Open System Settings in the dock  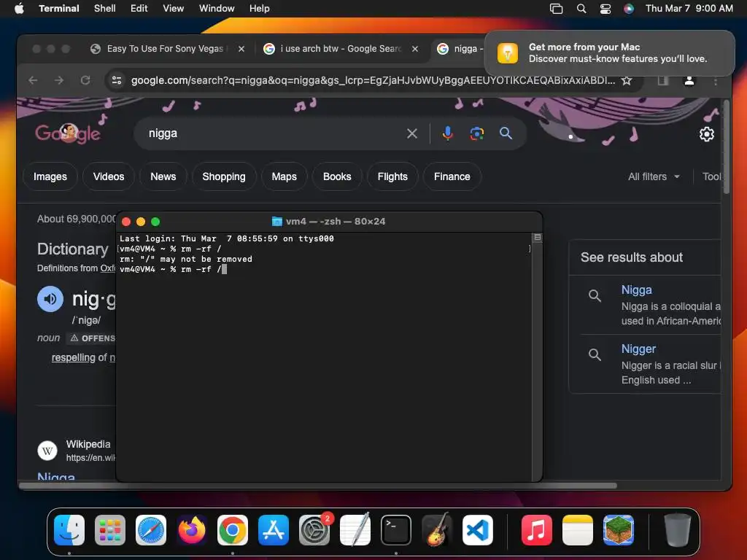[314, 530]
